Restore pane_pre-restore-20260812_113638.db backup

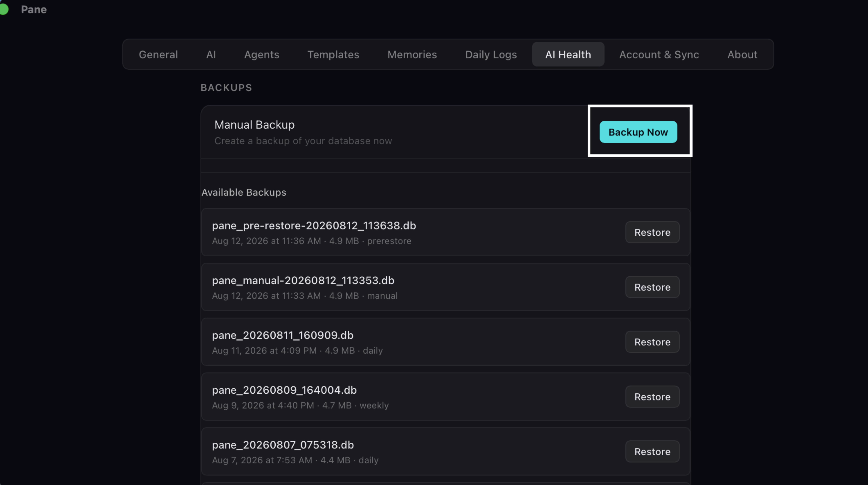coord(652,232)
